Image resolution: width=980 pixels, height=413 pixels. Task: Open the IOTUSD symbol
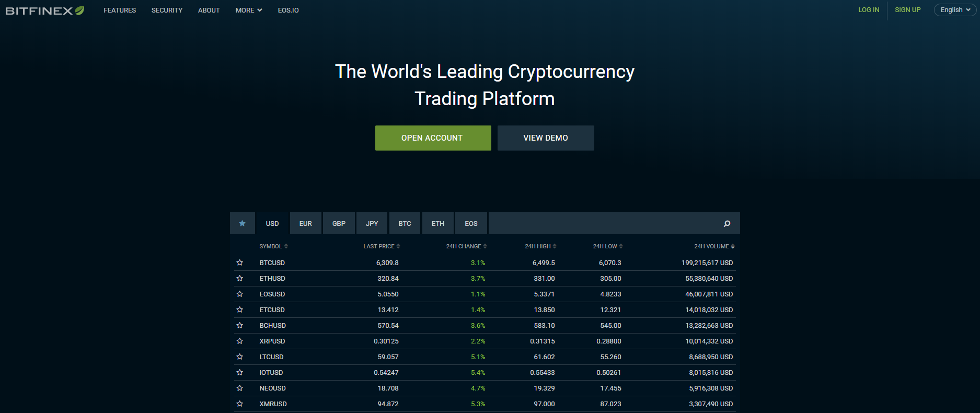pyautogui.click(x=271, y=373)
